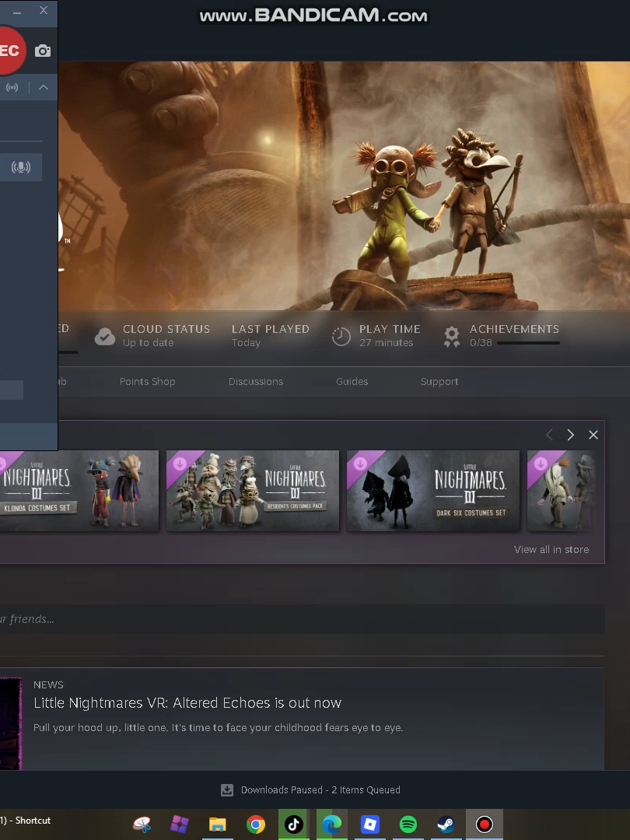Screen dimensions: 630x840
Task: Click download badge on Residents Costumes Pack
Action: tap(180, 464)
